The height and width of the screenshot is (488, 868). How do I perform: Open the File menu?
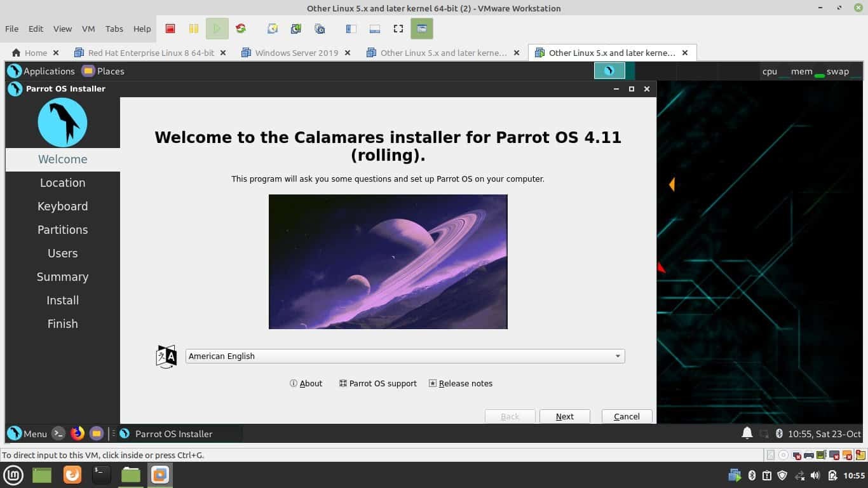click(12, 29)
